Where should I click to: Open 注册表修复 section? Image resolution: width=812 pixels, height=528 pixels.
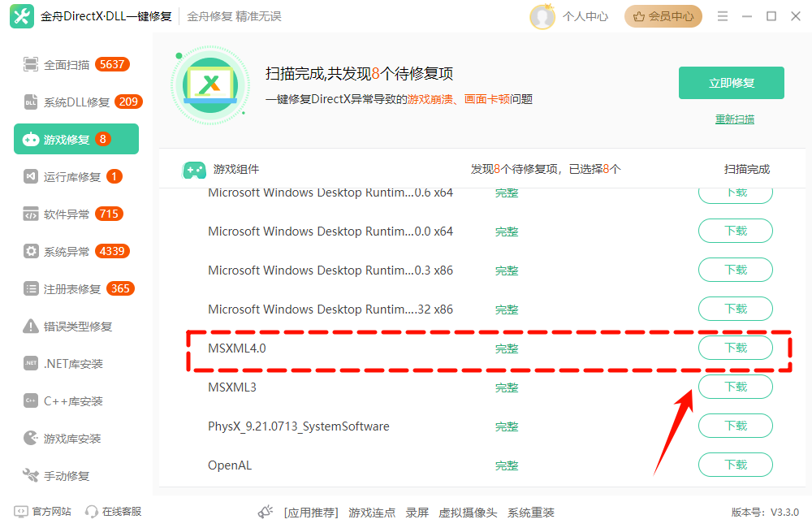coord(76,288)
